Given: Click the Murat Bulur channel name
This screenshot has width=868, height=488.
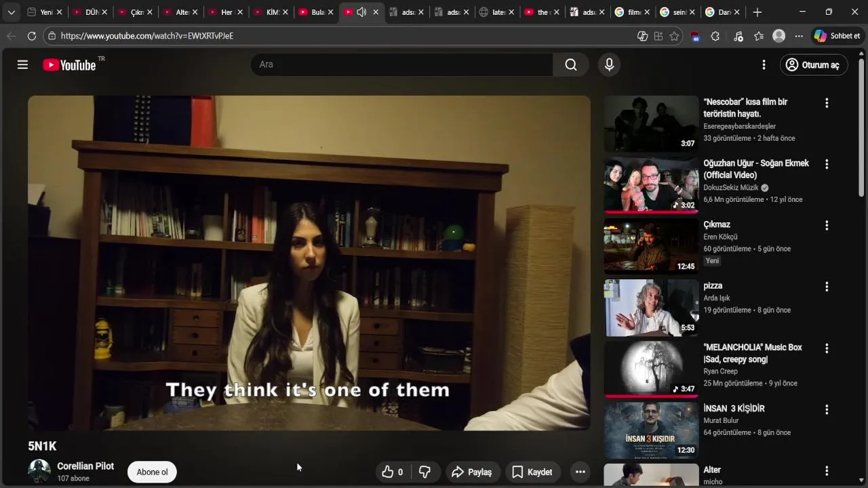Looking at the screenshot, I should click(721, 420).
